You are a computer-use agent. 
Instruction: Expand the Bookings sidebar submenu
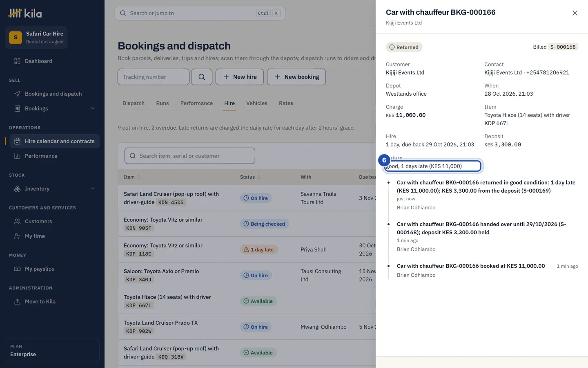pyautogui.click(x=93, y=108)
